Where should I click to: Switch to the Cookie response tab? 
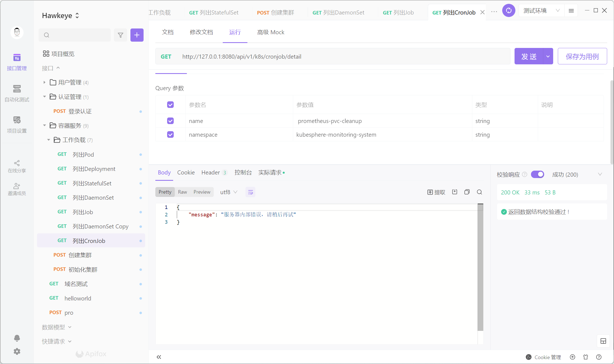[x=186, y=173]
